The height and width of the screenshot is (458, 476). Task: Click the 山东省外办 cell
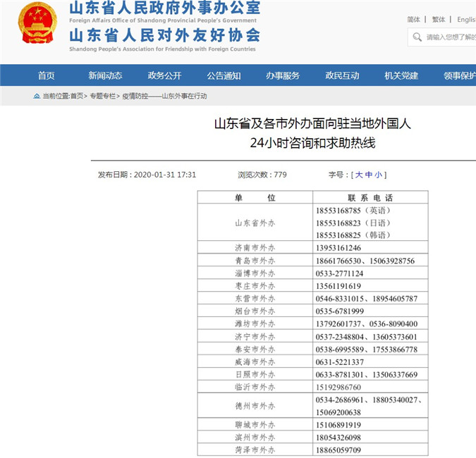point(255,223)
